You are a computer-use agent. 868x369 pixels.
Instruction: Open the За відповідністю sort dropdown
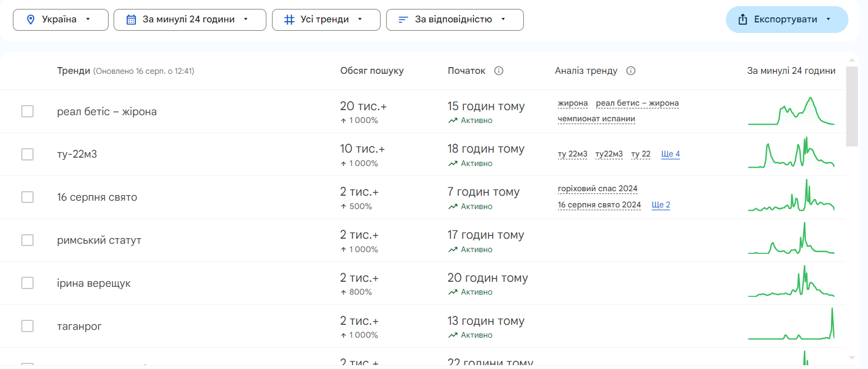455,20
